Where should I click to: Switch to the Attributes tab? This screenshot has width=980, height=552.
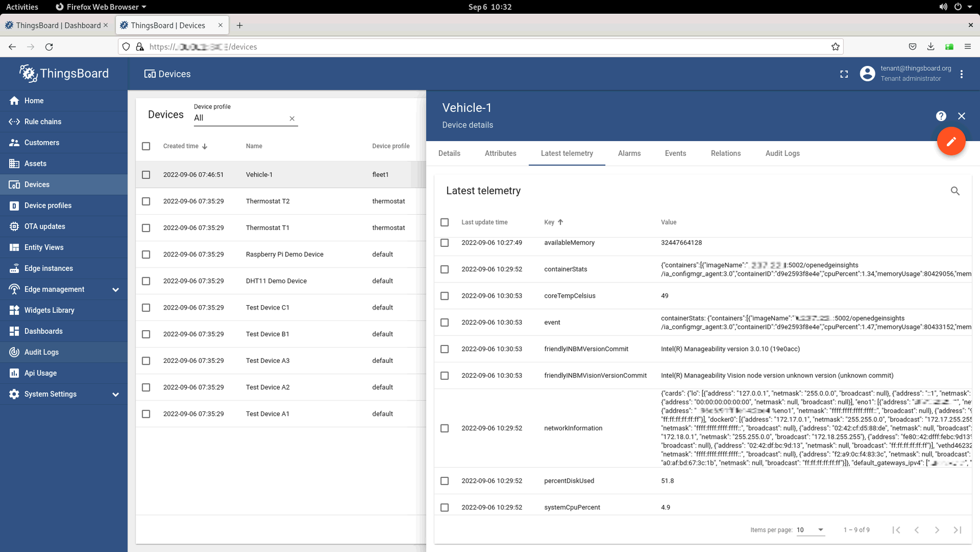pos(500,153)
